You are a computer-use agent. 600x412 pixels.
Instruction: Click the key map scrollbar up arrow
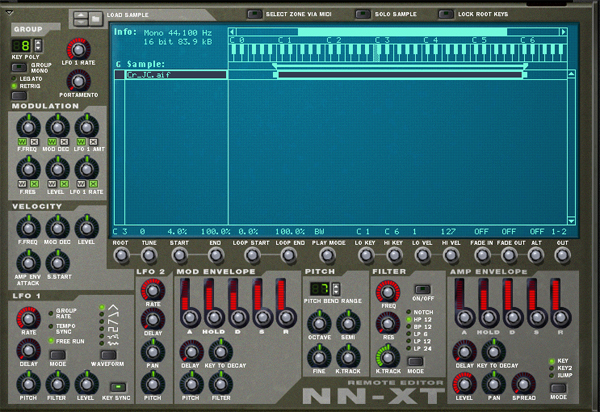pos(571,74)
